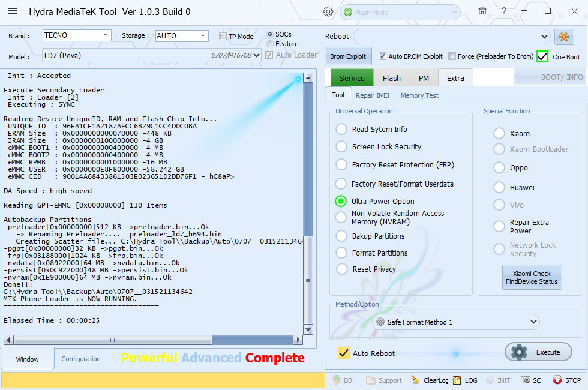The width and height of the screenshot is (588, 390).
Task: Open the Configuration tab
Action: (x=81, y=359)
